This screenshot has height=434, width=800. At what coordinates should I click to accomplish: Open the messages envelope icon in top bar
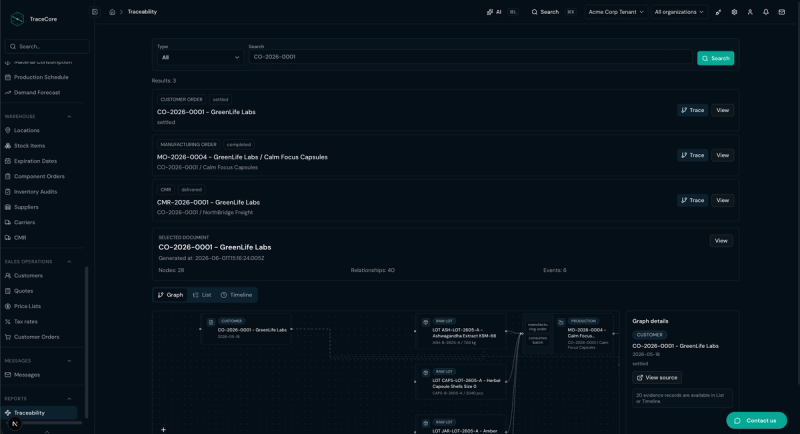coord(782,12)
